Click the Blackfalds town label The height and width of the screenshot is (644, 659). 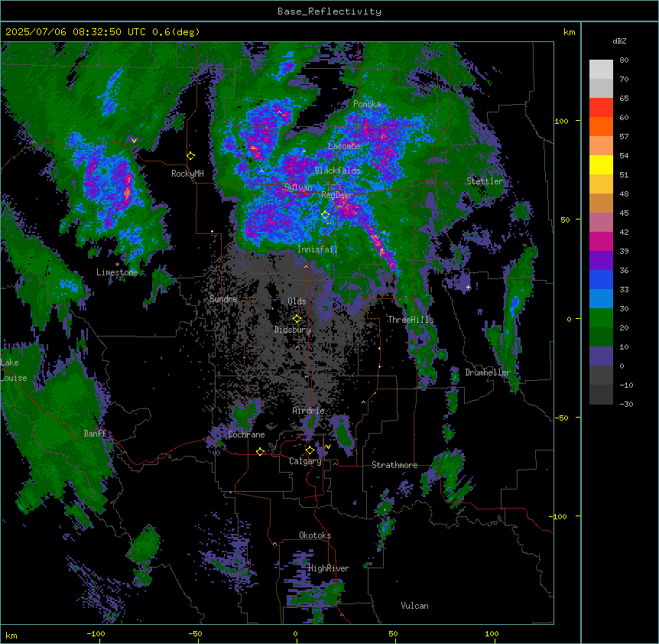(337, 171)
